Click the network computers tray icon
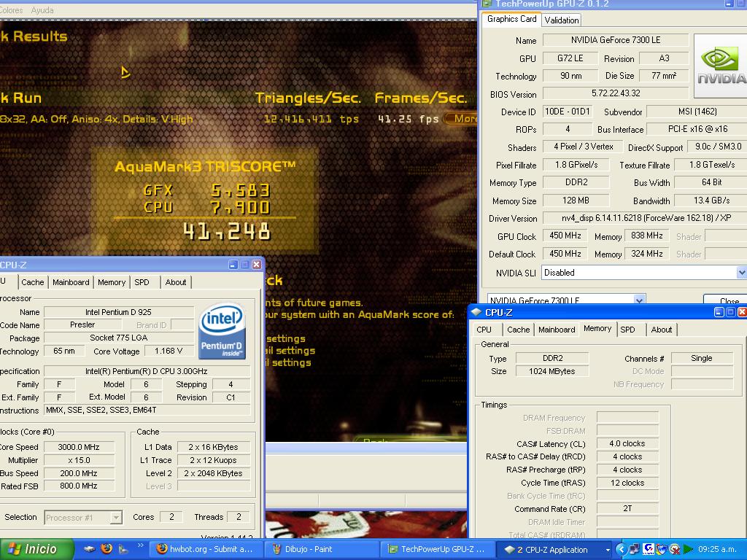747x560 pixels. pos(634,549)
